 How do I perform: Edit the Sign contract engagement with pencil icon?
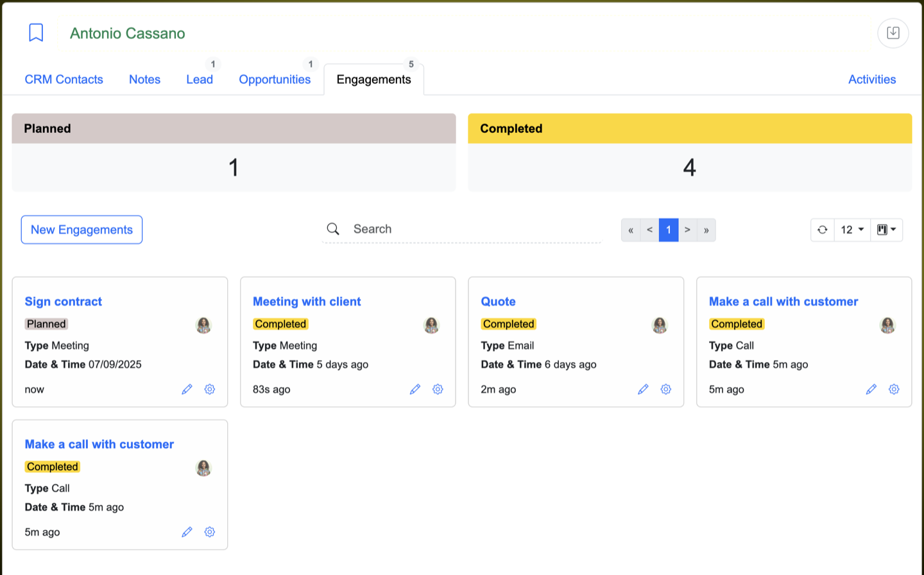click(x=187, y=390)
